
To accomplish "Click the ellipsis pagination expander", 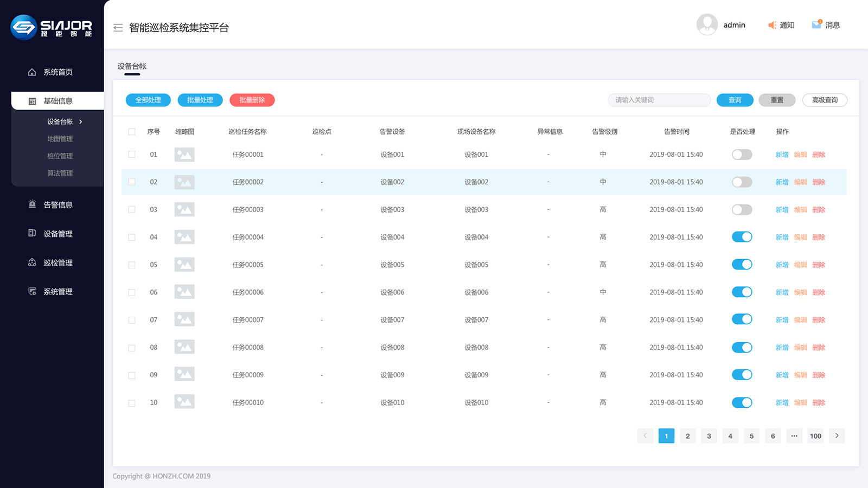I will (794, 435).
